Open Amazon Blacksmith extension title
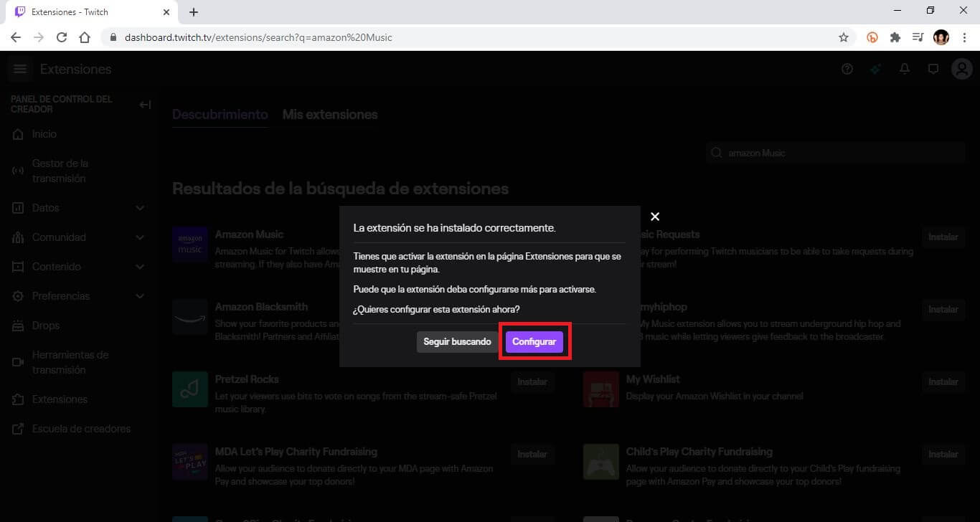 (261, 307)
